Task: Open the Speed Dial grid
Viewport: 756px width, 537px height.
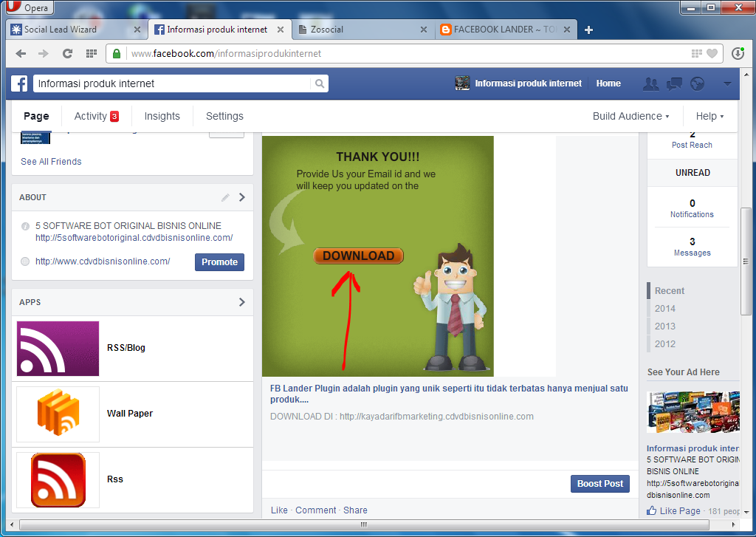Action: point(91,54)
